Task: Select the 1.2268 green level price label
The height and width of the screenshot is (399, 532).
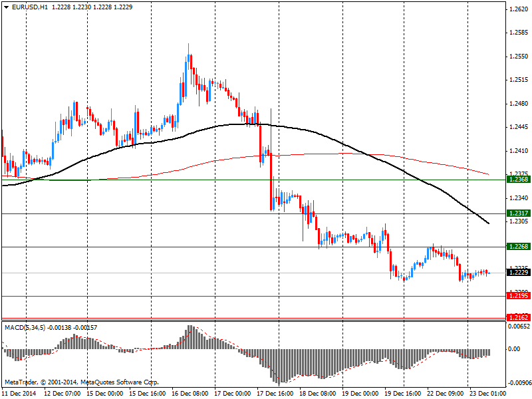Action: pyautogui.click(x=519, y=247)
